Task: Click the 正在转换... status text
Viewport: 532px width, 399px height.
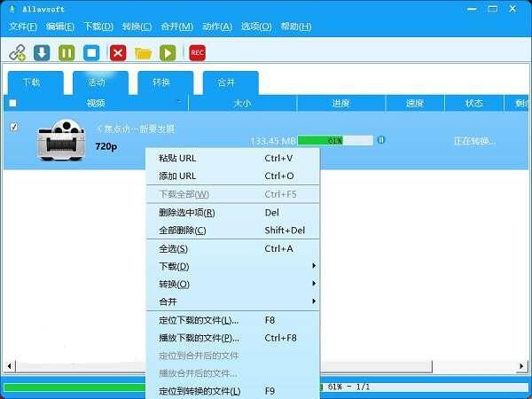Action: point(475,141)
